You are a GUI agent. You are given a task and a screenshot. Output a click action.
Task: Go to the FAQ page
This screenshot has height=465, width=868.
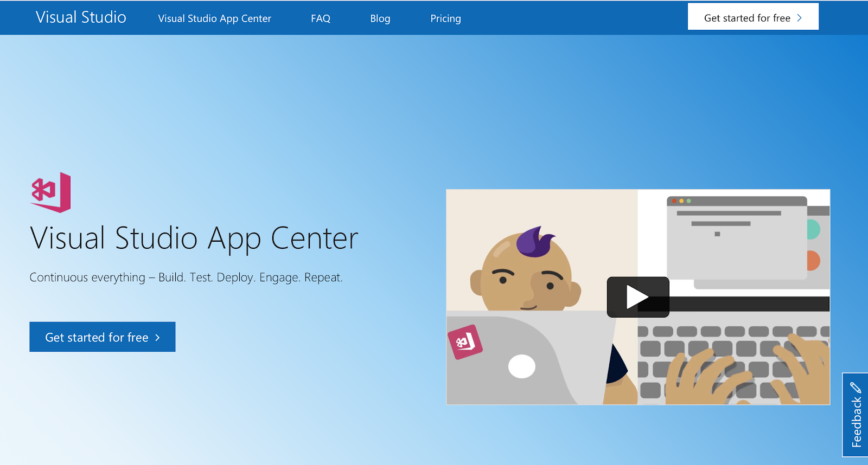click(321, 18)
